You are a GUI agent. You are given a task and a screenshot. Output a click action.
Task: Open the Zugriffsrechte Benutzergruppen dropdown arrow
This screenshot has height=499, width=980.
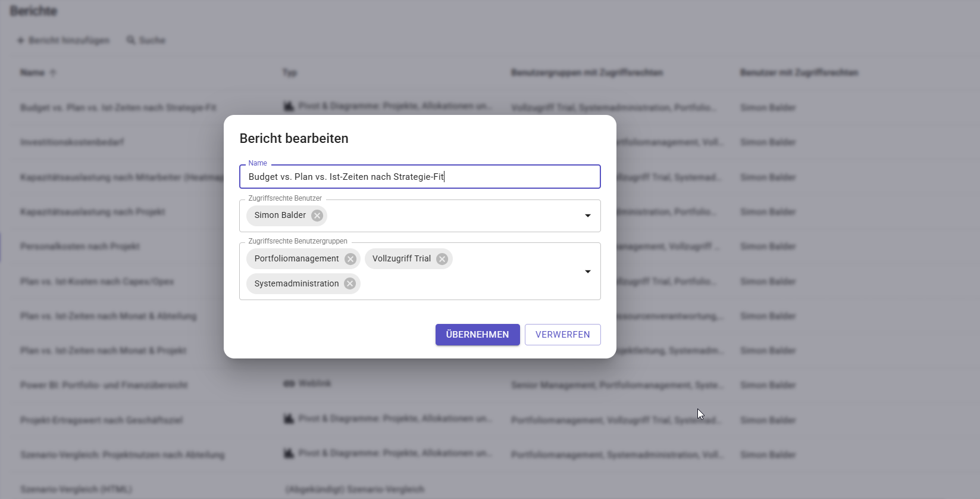click(x=588, y=272)
